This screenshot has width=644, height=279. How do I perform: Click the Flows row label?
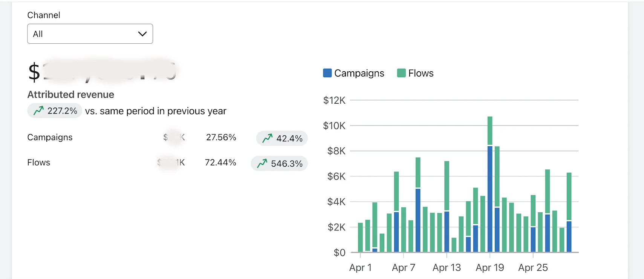click(x=38, y=162)
